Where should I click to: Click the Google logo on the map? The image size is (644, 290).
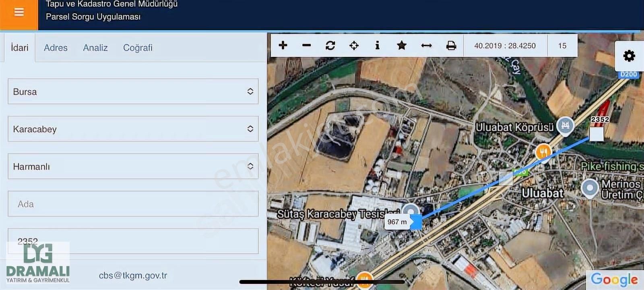point(614,279)
